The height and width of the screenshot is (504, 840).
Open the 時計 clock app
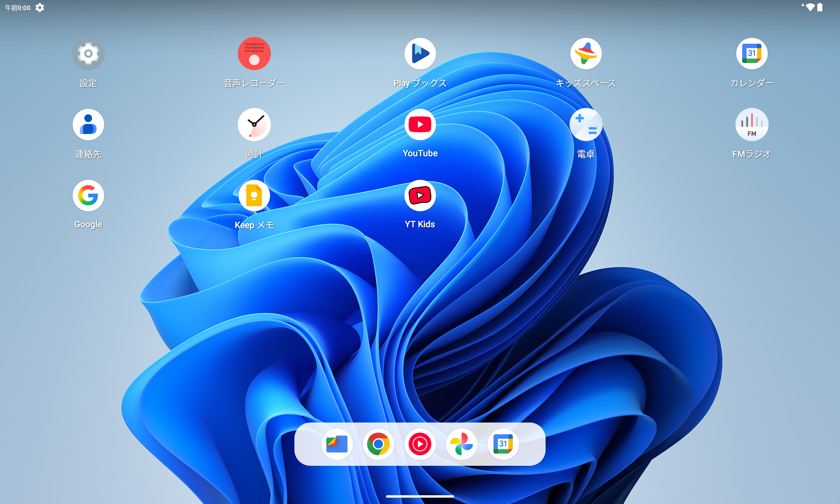click(254, 125)
